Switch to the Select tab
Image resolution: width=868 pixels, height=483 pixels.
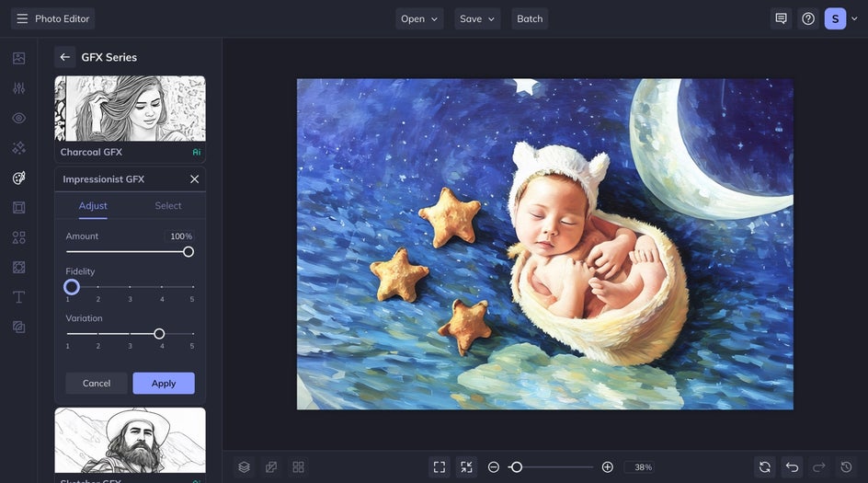point(168,205)
